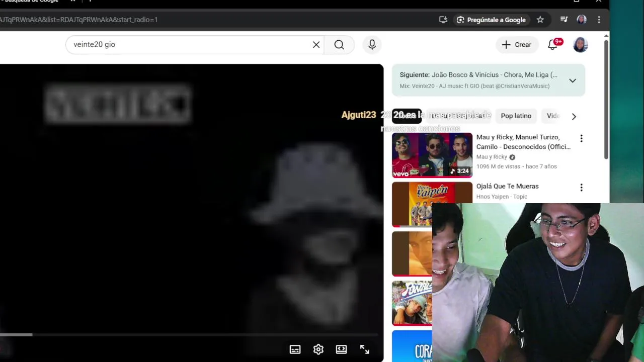Seek on the video progress bar
Screen dimensions: 644x362
pyautogui.click(x=189, y=334)
